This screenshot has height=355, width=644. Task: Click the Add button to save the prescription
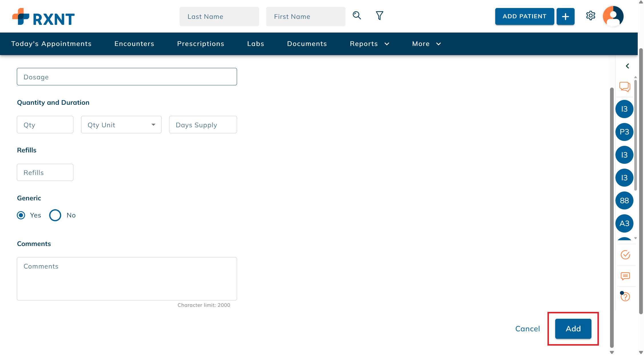573,328
